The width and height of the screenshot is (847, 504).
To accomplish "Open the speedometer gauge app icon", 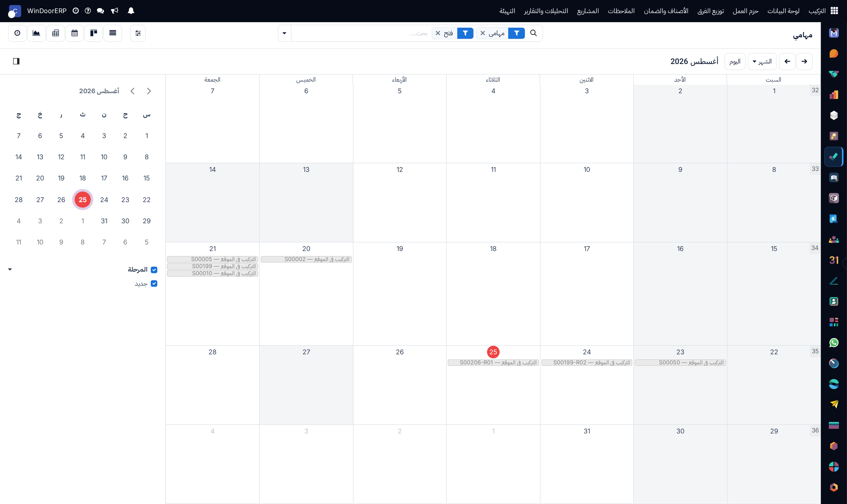I will click(x=834, y=363).
